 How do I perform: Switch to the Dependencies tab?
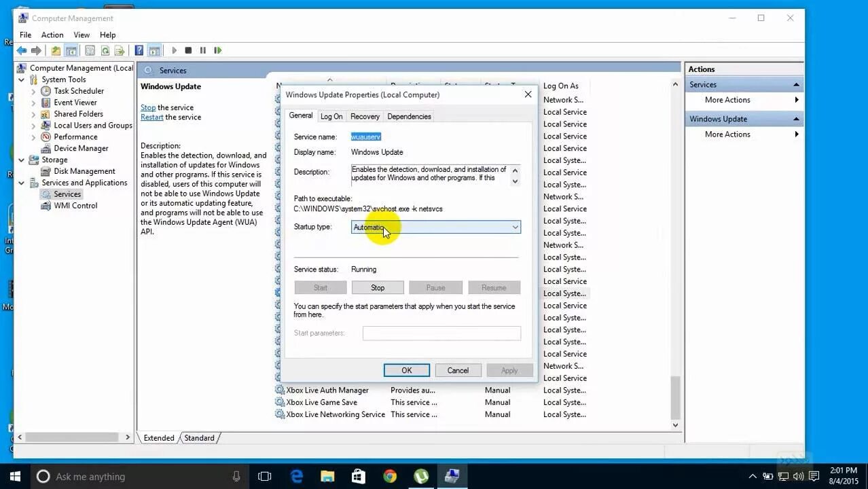[x=409, y=116]
